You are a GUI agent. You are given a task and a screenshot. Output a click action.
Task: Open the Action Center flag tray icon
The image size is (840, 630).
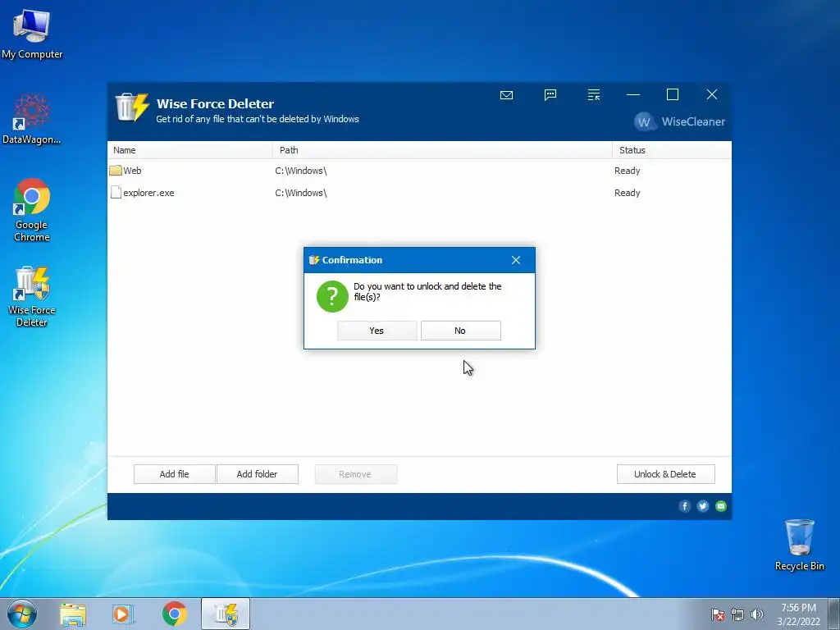coord(718,614)
